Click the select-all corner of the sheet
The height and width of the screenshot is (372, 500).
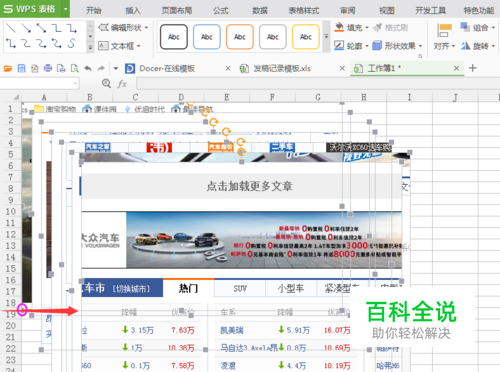[x=16, y=97]
